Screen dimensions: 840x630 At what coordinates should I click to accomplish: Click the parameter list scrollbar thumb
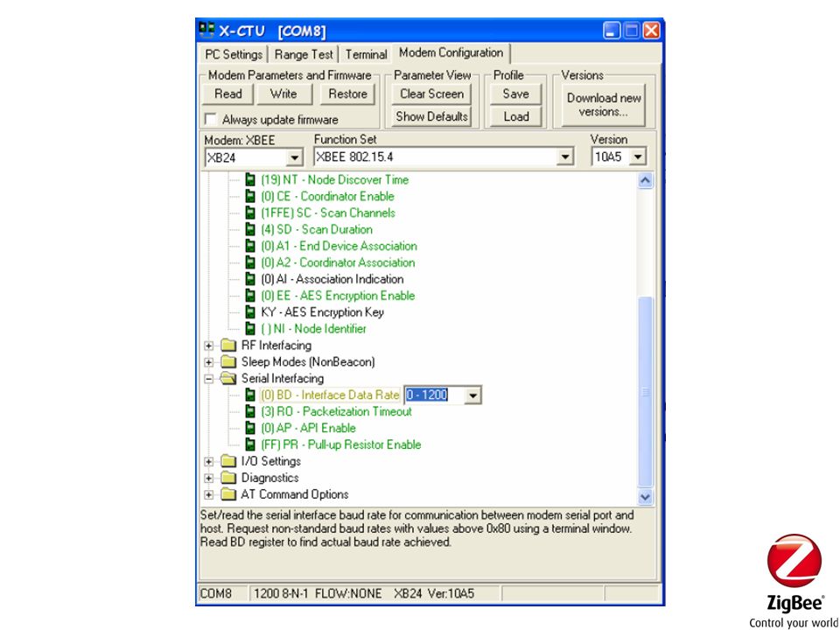point(646,392)
